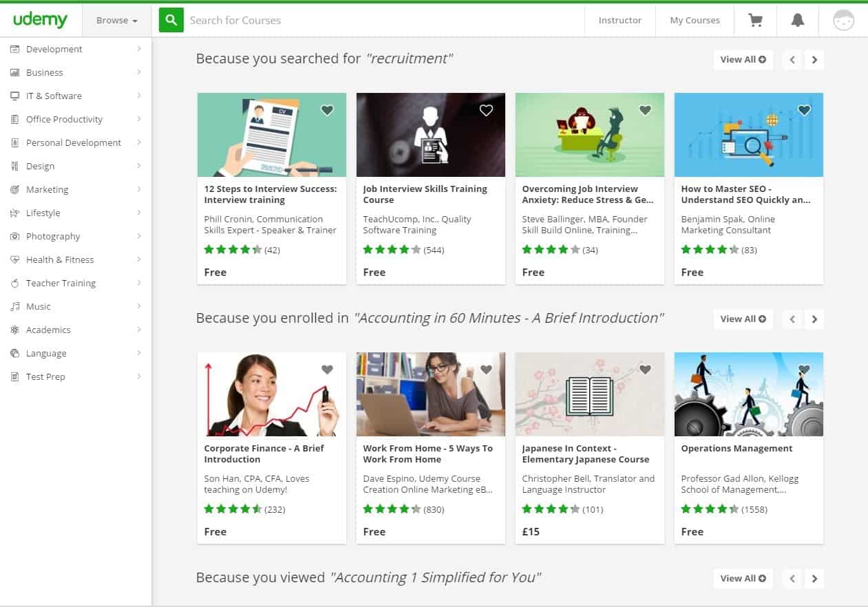Click the Personal Development icon

coord(14,142)
